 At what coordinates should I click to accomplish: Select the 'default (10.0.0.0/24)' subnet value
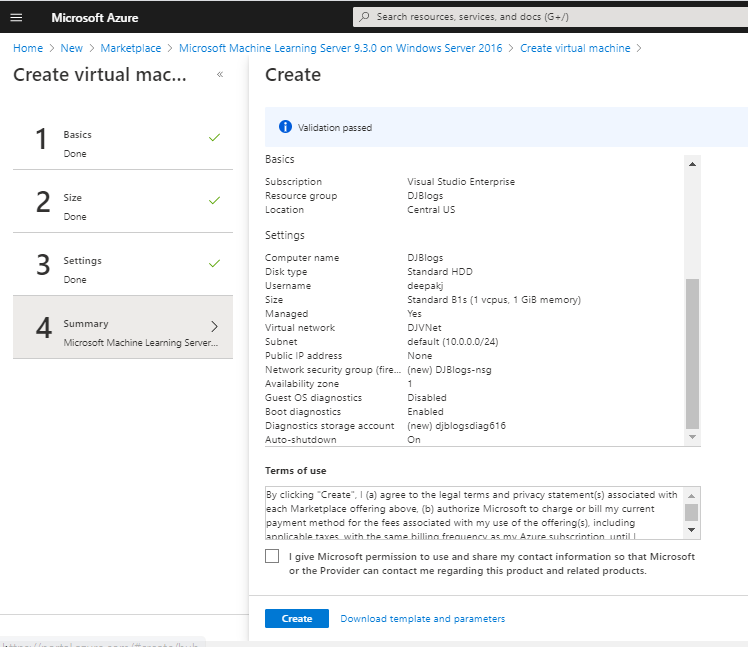452,342
